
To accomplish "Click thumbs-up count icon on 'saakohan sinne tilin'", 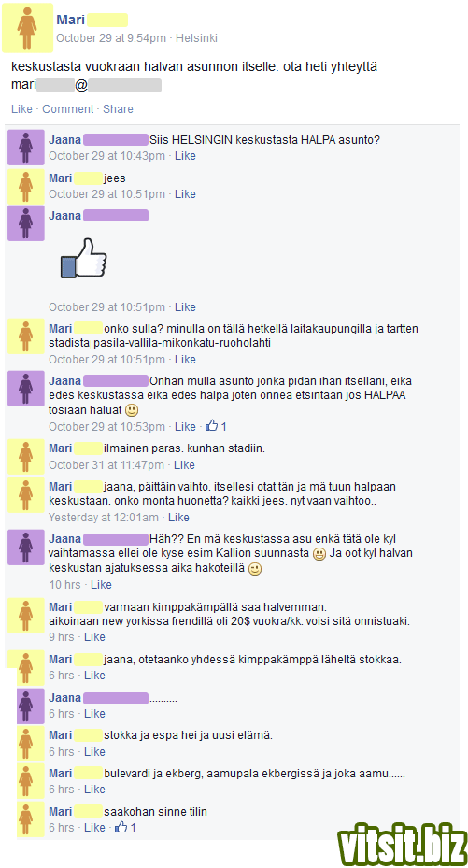I will (121, 828).
